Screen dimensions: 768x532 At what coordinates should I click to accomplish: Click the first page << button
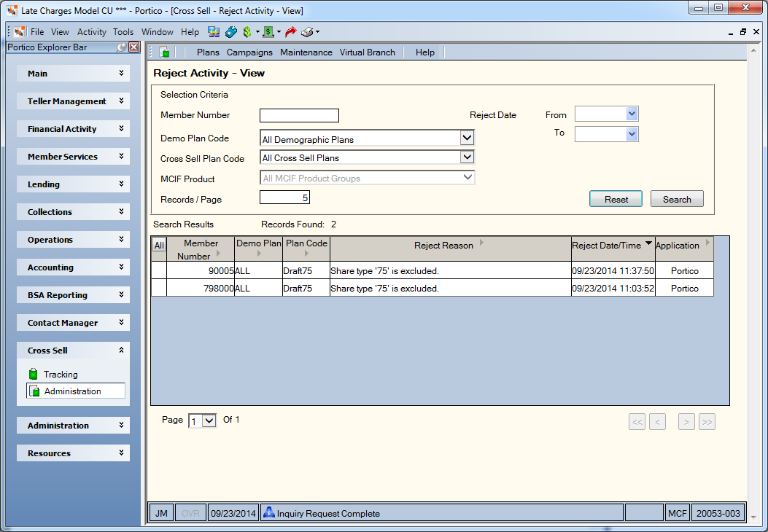tap(637, 421)
